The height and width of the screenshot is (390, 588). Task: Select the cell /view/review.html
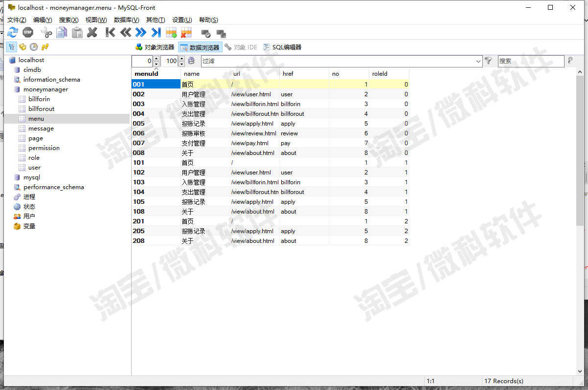point(254,133)
